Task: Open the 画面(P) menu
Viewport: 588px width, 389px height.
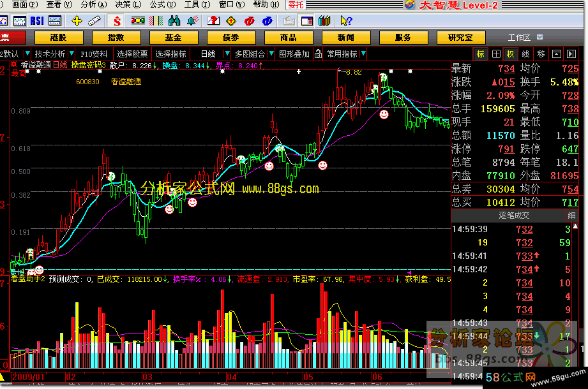Action: pos(25,4)
